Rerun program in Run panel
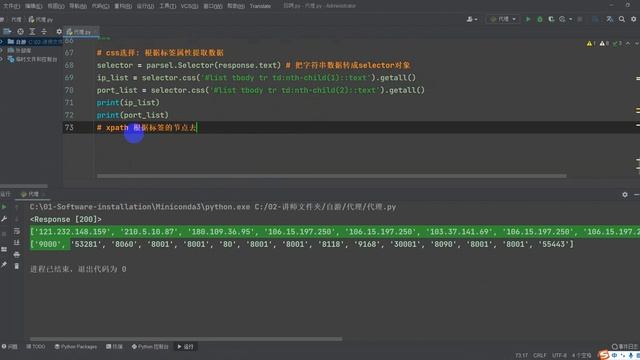 click(4, 207)
